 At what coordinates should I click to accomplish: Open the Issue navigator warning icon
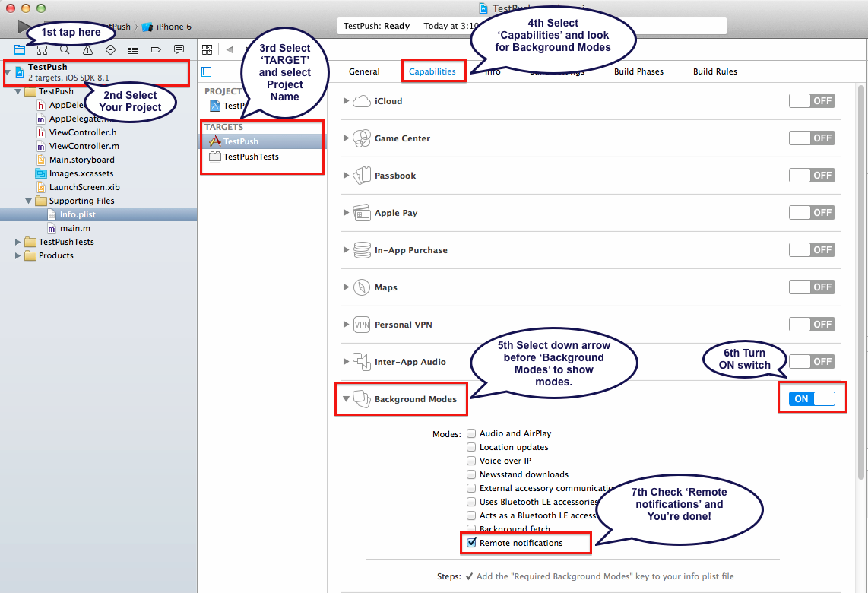pos(87,50)
